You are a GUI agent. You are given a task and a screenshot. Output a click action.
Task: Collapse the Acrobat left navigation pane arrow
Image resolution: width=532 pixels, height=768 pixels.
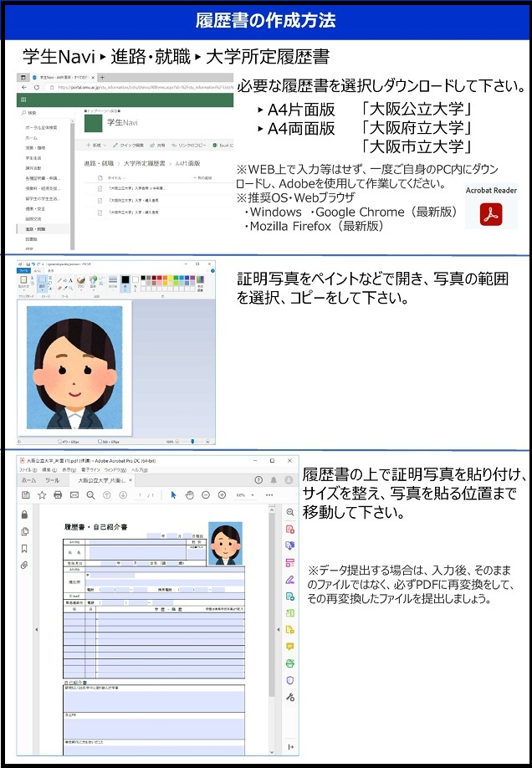[x=35, y=629]
